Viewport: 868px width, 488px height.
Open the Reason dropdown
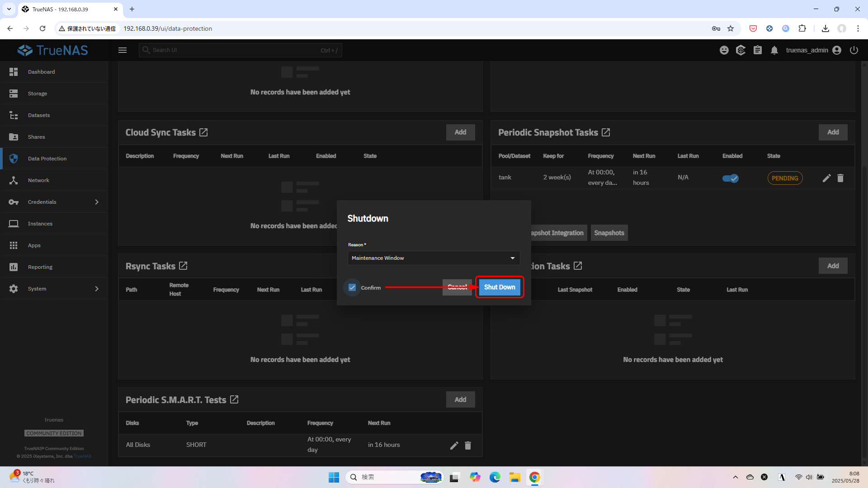click(x=434, y=258)
